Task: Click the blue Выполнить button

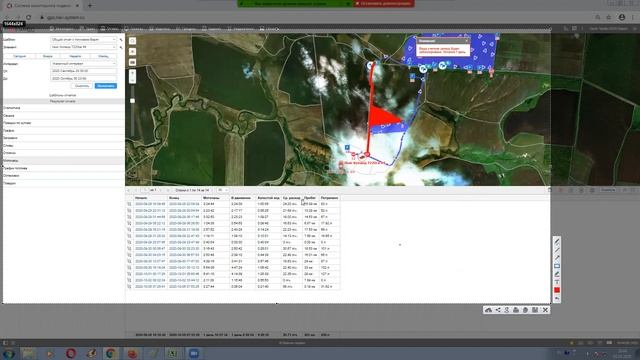Action: click(x=106, y=86)
